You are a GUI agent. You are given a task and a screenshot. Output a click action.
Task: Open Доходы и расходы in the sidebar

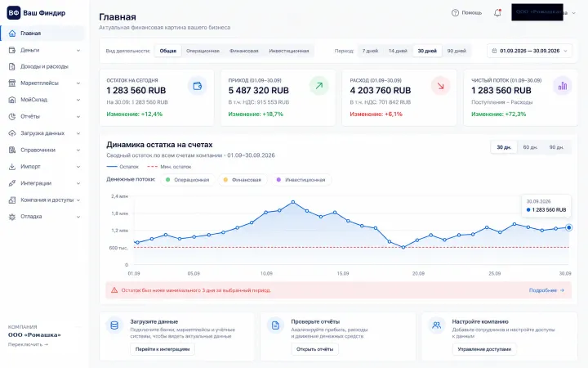(44, 66)
